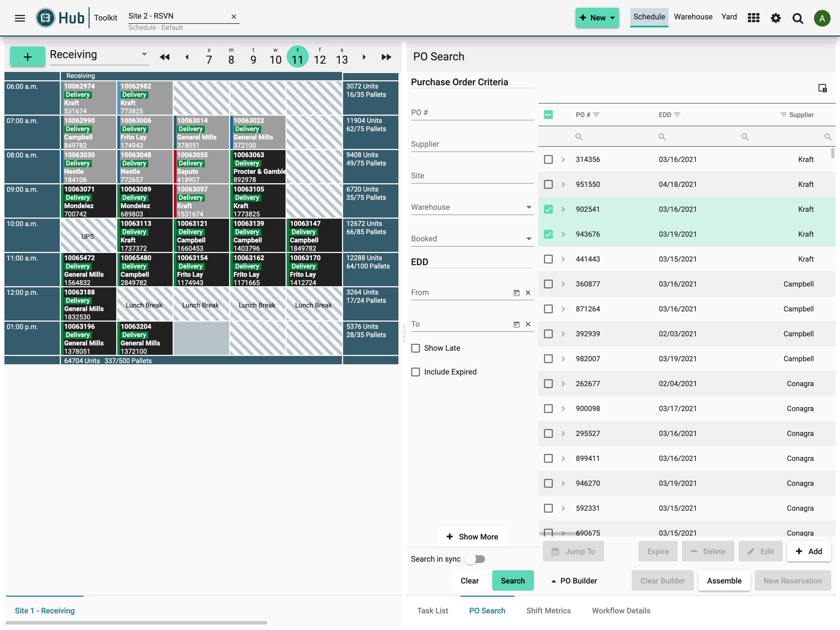The image size is (840, 630).
Task: Tick the Include Expired checkbox
Action: tap(416, 372)
